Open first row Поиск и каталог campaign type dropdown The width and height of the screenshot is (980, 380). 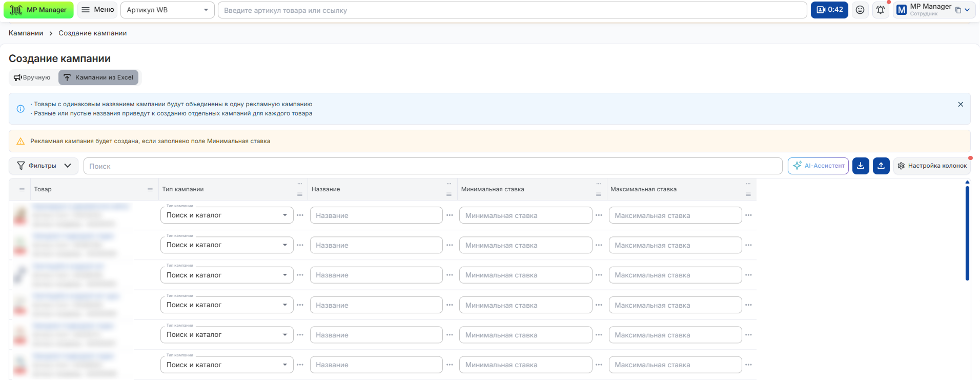coord(227,215)
